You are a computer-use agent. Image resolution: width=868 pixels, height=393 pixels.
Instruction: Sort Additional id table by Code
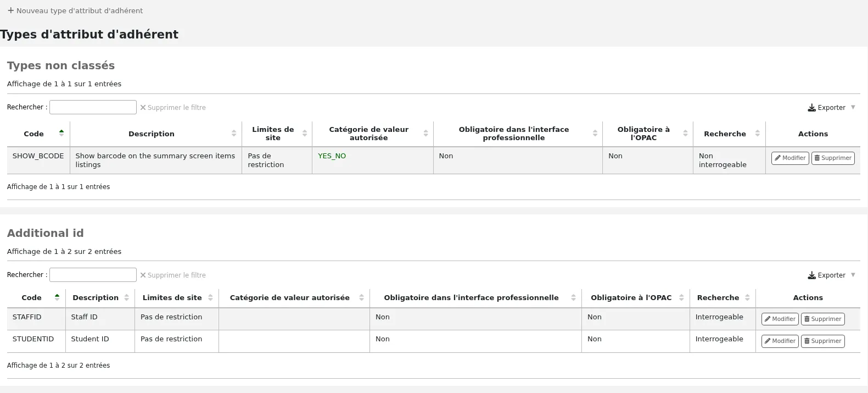[36, 297]
